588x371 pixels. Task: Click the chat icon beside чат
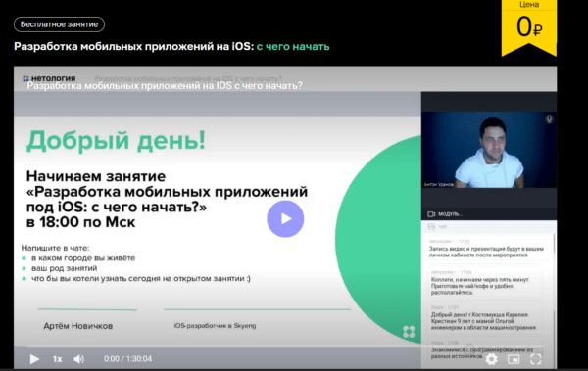point(431,227)
